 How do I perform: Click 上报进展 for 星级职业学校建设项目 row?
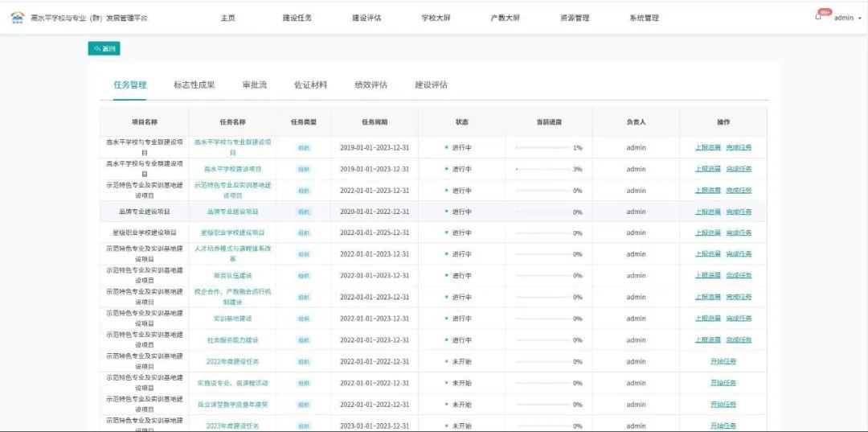point(708,232)
